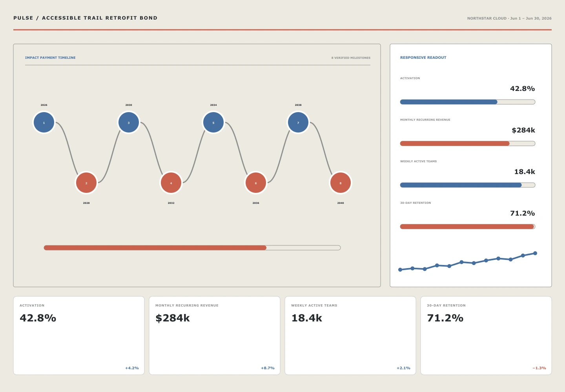Click the first point of the sparkline
The width and height of the screenshot is (565, 392).
point(400,270)
